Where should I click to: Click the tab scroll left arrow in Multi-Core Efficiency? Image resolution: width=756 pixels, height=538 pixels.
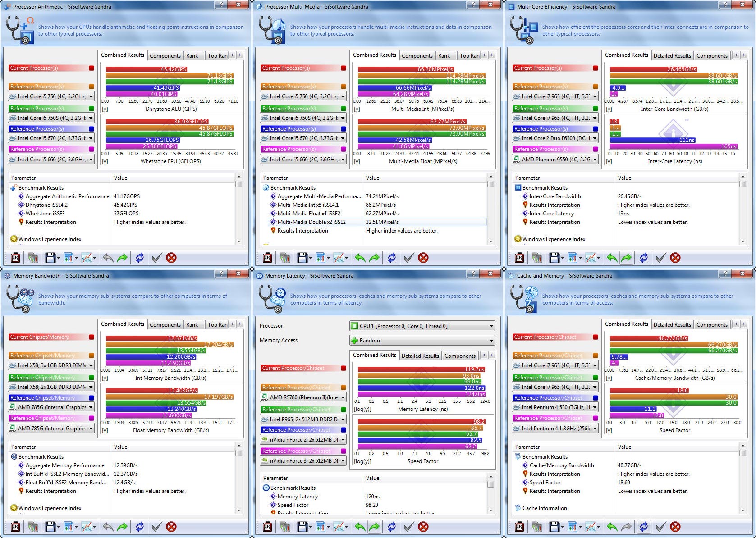tap(736, 55)
